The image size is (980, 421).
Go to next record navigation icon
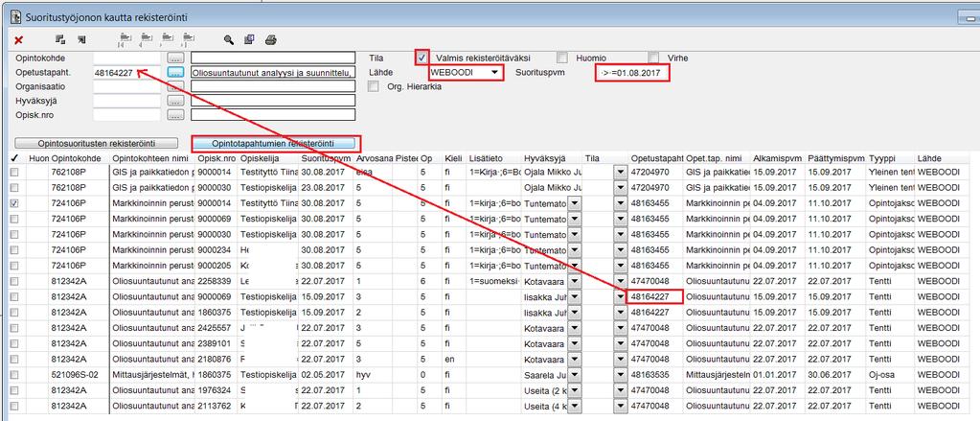point(167,40)
